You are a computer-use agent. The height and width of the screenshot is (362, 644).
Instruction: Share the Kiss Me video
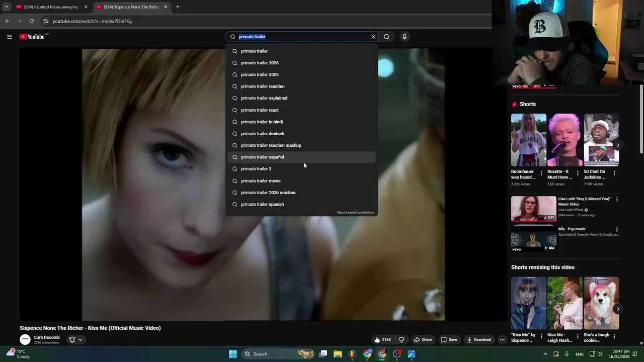click(423, 340)
